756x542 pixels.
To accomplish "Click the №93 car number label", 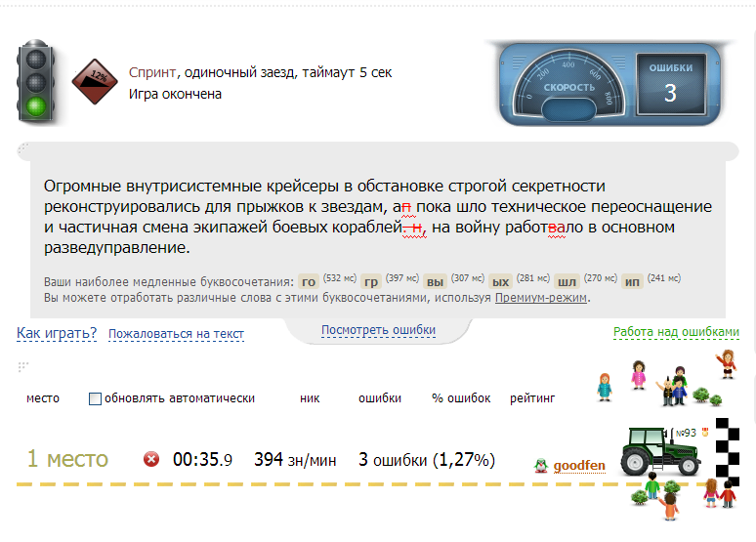I will pyautogui.click(x=686, y=433).
